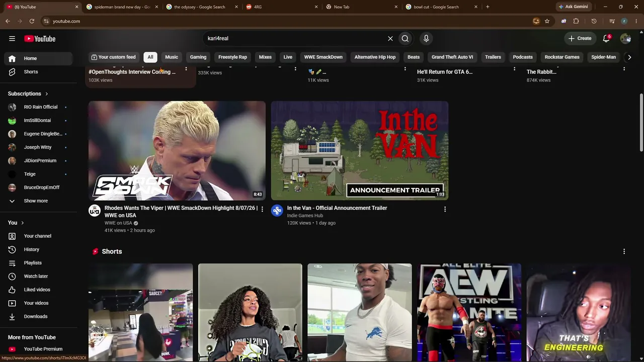Show more category chips with the arrow
The width and height of the screenshot is (644, 362).
point(629,57)
